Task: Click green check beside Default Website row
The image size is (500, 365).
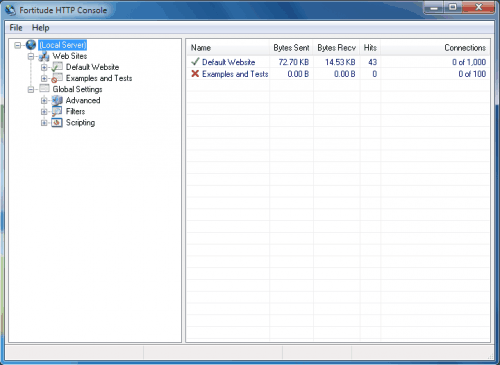Action: [x=195, y=62]
